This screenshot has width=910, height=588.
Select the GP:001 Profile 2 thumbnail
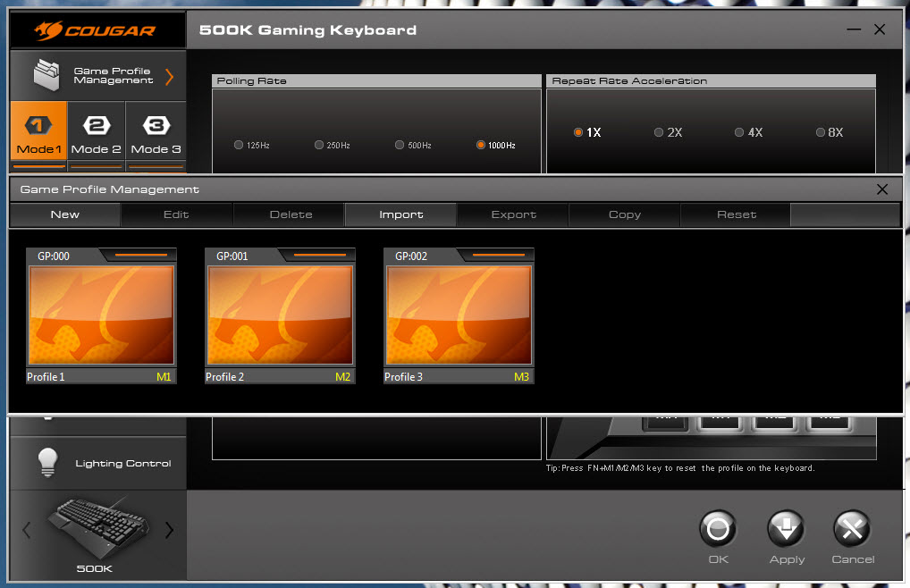tap(281, 315)
